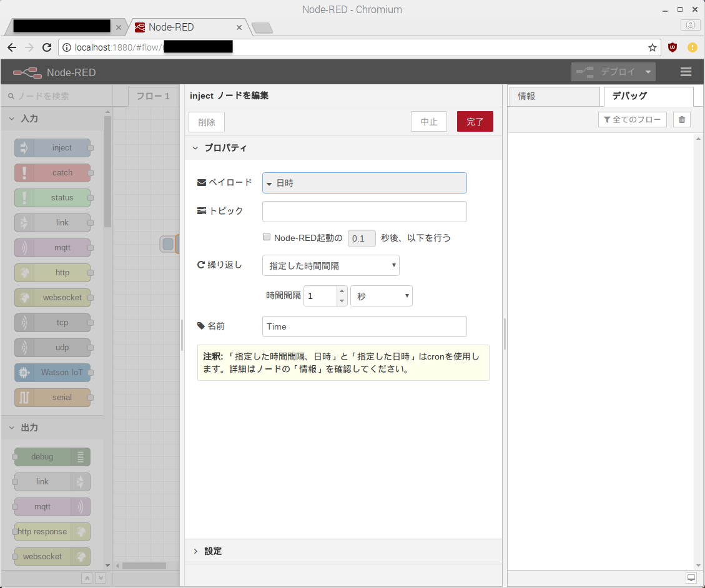
Task: Open the uBlock shield extension icon
Action: point(673,47)
